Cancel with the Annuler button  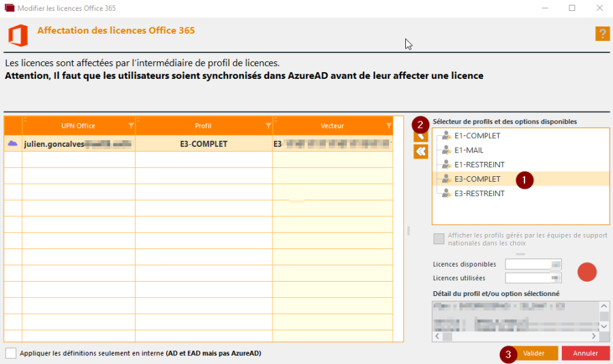[586, 353]
